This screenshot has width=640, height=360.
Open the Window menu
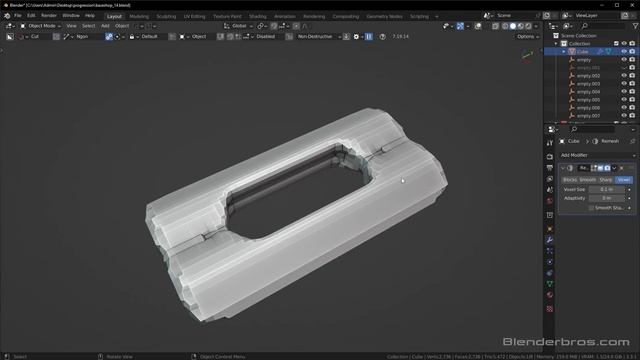[x=71, y=16]
